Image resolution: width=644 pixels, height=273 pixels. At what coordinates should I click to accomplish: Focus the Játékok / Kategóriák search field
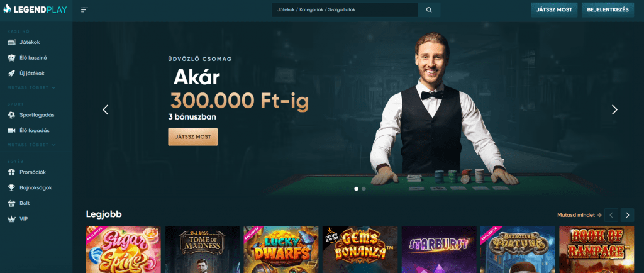[x=345, y=10]
